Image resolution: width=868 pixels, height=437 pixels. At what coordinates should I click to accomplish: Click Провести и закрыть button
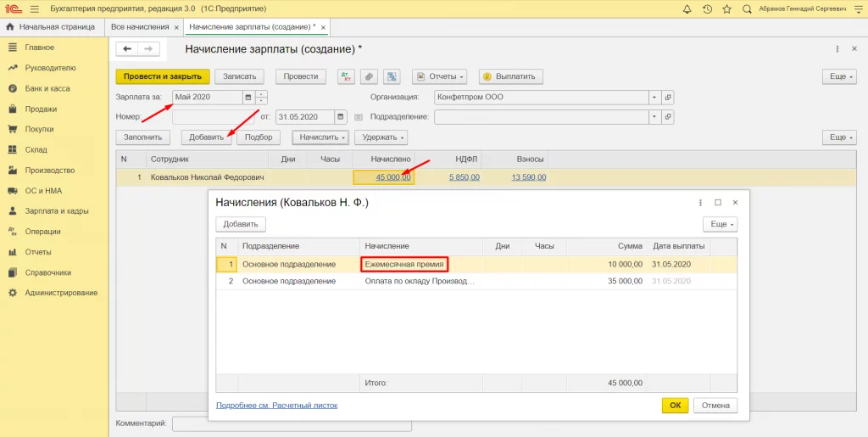[162, 76]
